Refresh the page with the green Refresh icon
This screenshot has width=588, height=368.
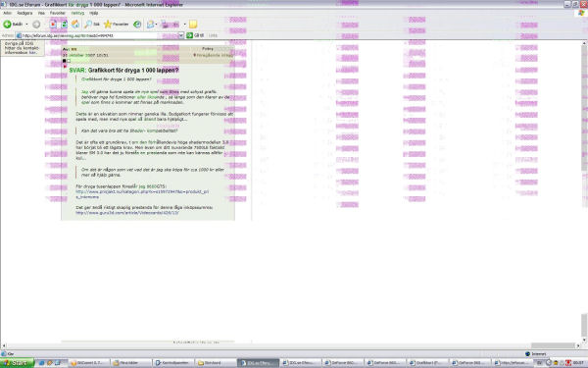[x=64, y=24]
